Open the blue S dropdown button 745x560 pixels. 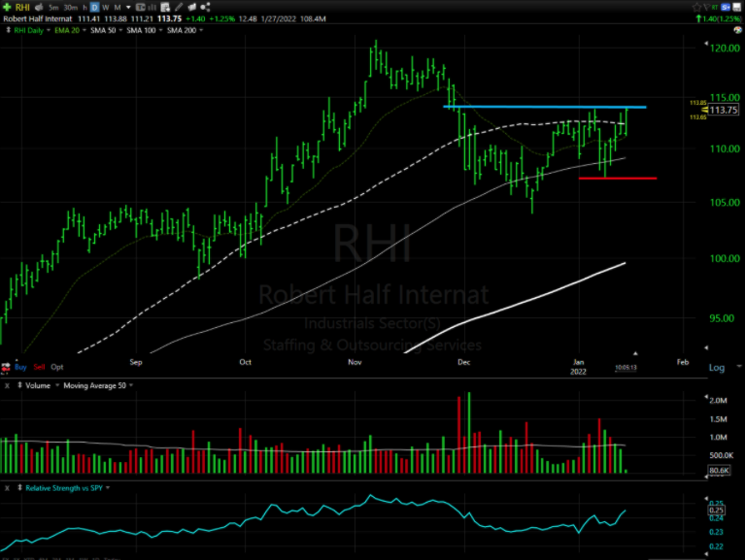pos(726,7)
